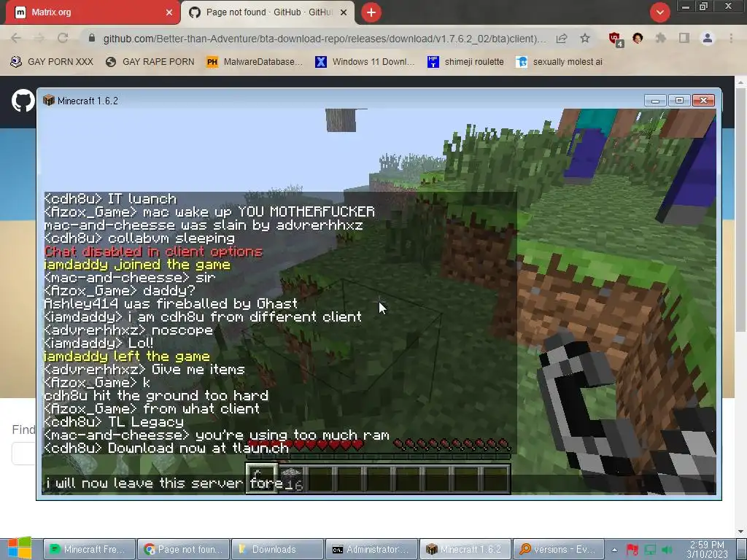Open the MalwareDatabase bookmark
Screen dimensions: 747x560
pos(255,62)
